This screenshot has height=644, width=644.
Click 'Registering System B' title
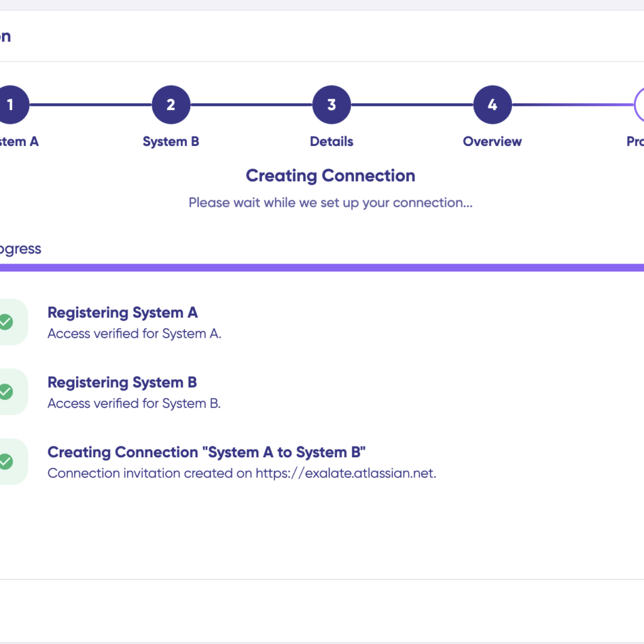point(122,383)
